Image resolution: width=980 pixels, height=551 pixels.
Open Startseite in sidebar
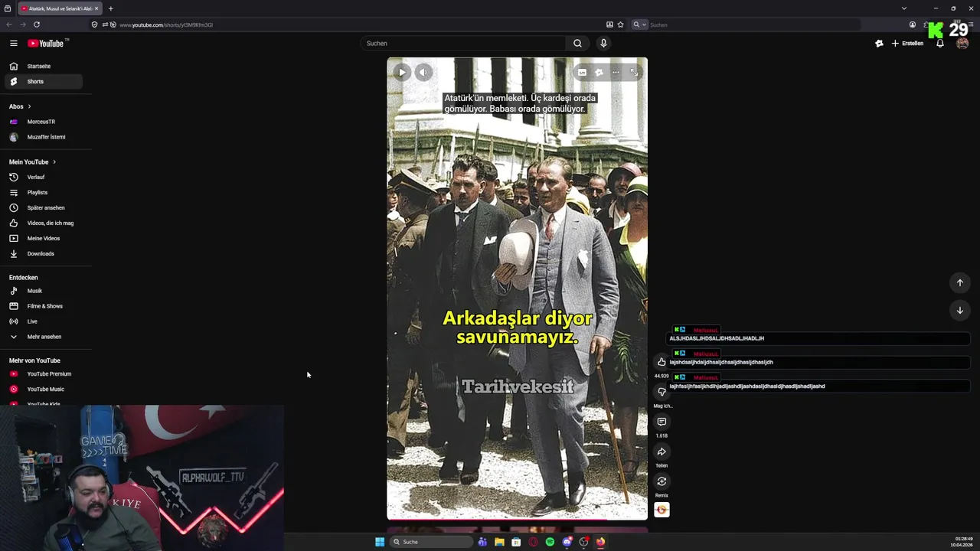tap(44, 67)
